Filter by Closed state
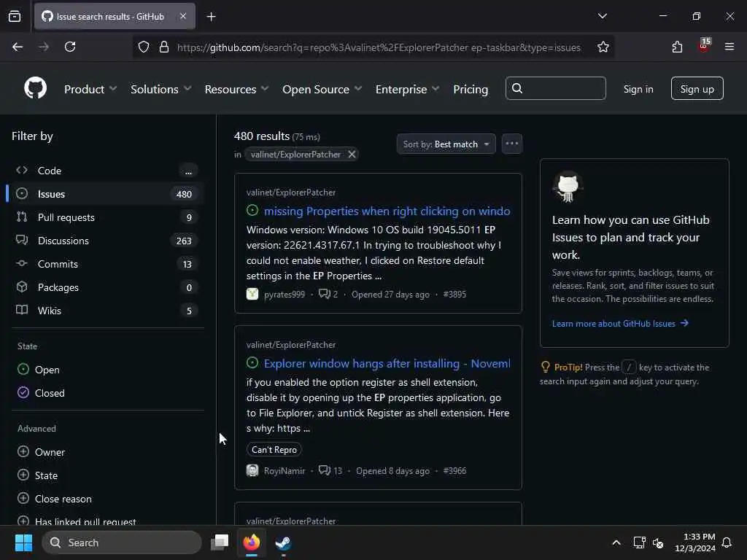This screenshot has height=560, width=747. [x=41, y=393]
